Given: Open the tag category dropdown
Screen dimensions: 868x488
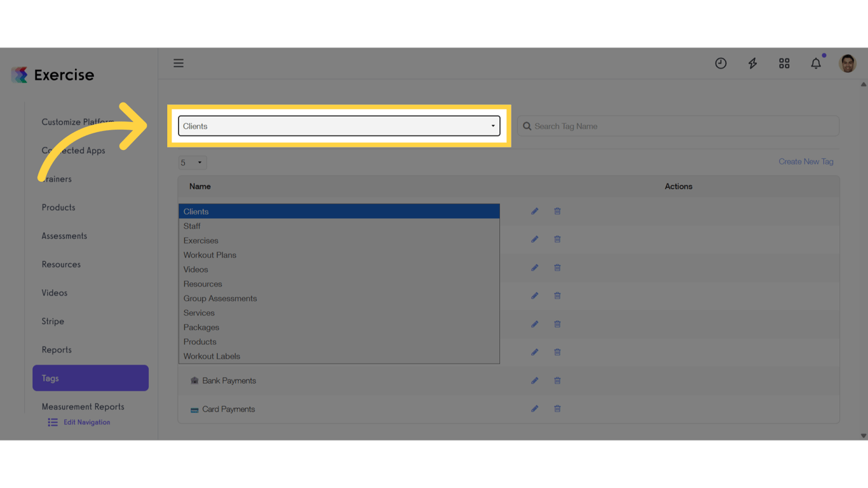Looking at the screenshot, I should click(x=338, y=126).
